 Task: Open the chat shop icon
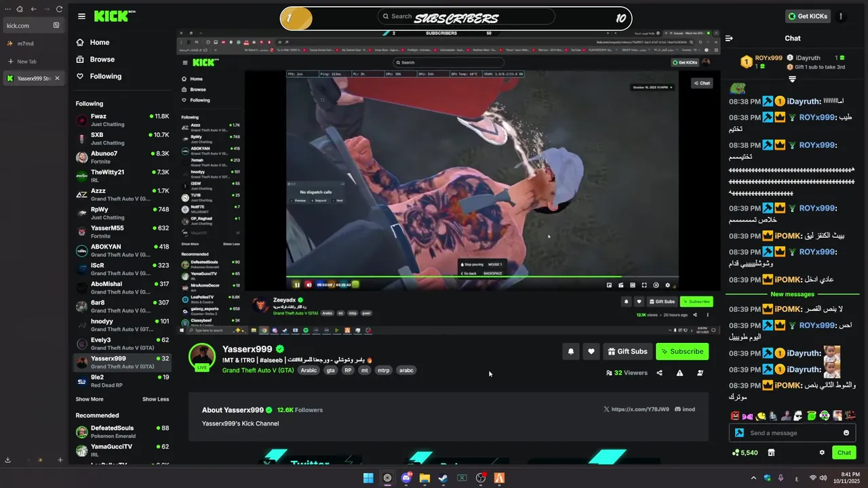pos(771,452)
